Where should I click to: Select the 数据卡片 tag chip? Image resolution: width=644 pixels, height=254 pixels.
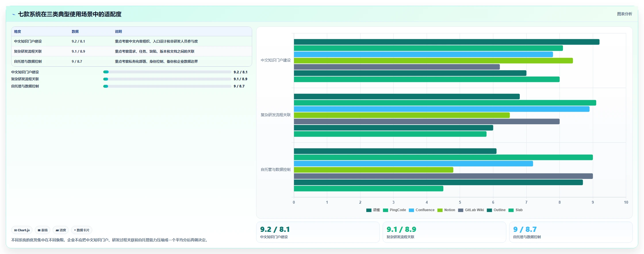tap(82, 230)
